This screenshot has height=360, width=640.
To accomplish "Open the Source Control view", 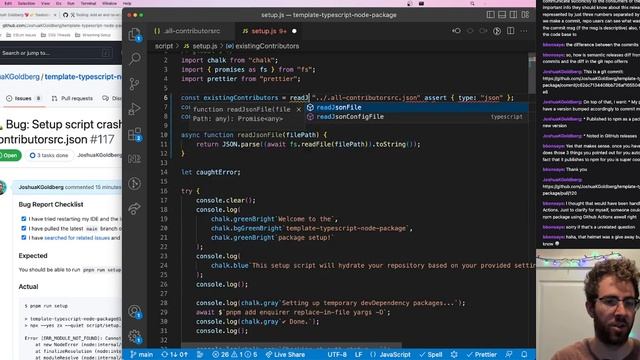I will (x=134, y=84).
